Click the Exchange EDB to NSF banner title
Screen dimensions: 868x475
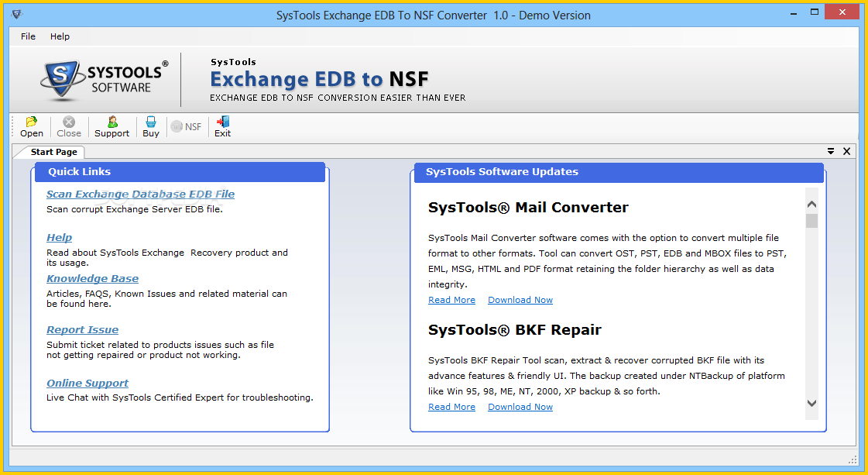click(320, 79)
